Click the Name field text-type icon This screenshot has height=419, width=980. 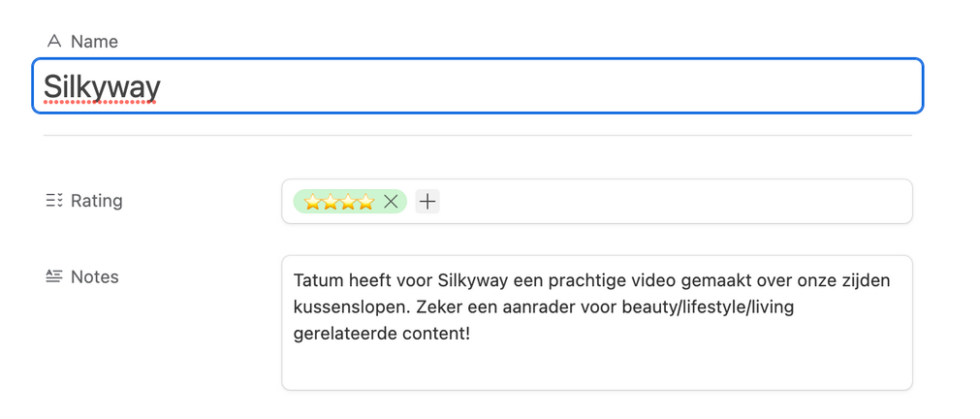tap(54, 41)
